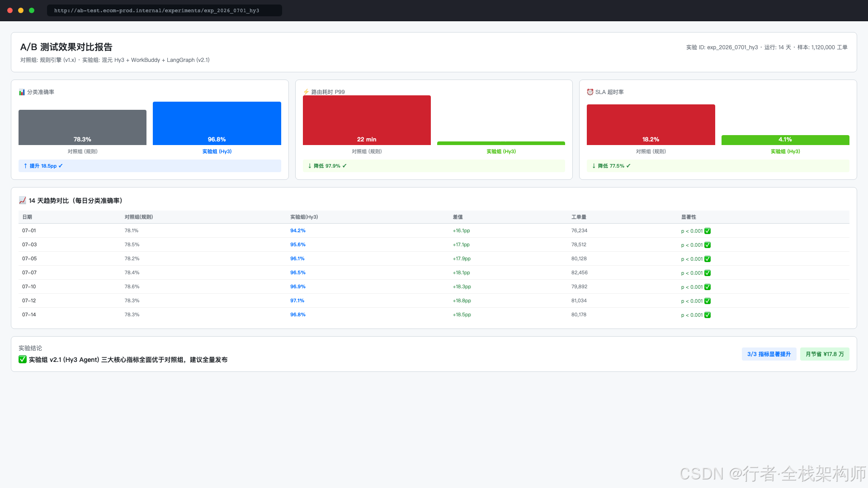Image resolution: width=868 pixels, height=488 pixels.
Task: Click the bar chart icon beside 分类准确率
Action: [x=22, y=92]
